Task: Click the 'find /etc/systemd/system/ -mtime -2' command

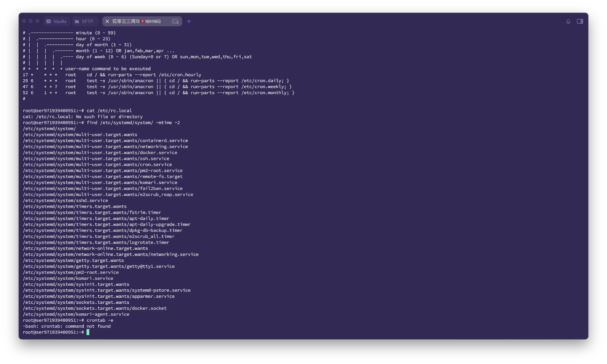Action: click(133, 123)
